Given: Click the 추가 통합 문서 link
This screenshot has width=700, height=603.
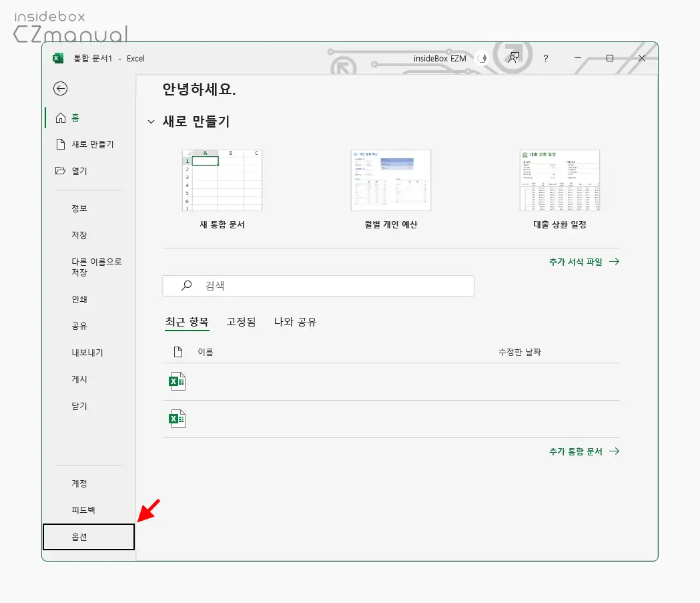Looking at the screenshot, I should (584, 451).
